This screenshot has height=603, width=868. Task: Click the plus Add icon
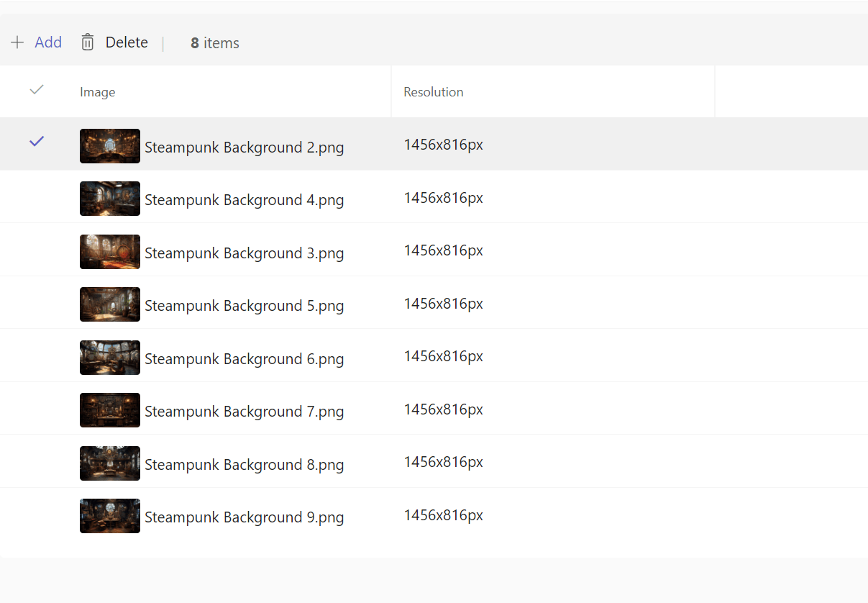point(17,42)
